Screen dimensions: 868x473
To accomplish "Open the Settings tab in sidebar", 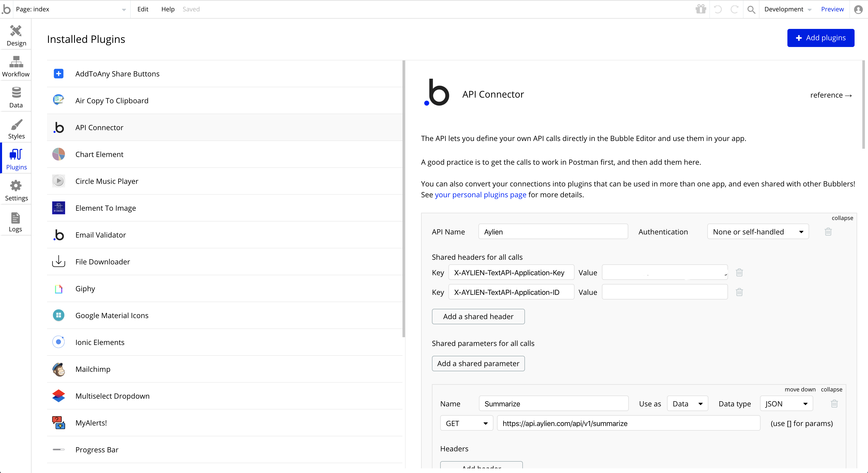I will pyautogui.click(x=16, y=190).
